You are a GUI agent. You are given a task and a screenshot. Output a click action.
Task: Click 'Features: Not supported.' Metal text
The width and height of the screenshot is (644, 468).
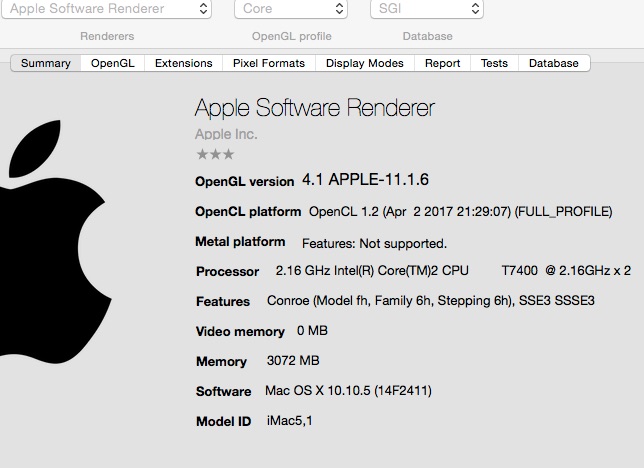[374, 244]
